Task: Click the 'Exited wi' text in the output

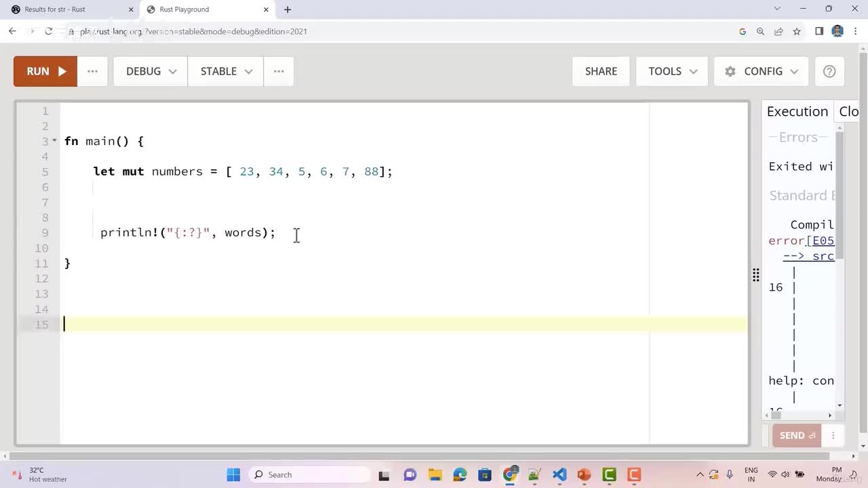Action: (801, 166)
